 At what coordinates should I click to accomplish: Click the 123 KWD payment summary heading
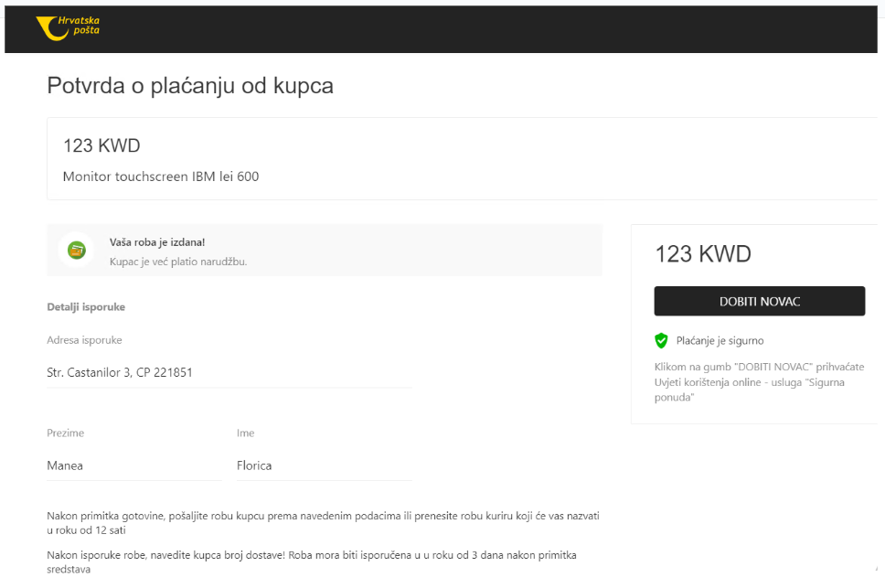(702, 253)
